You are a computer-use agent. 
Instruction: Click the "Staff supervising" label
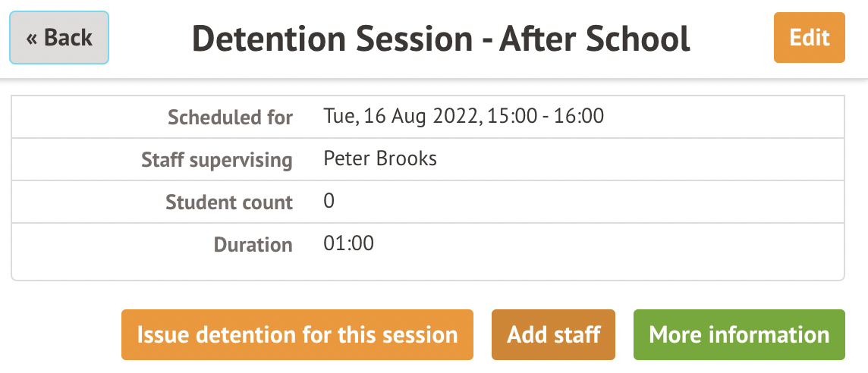(217, 160)
